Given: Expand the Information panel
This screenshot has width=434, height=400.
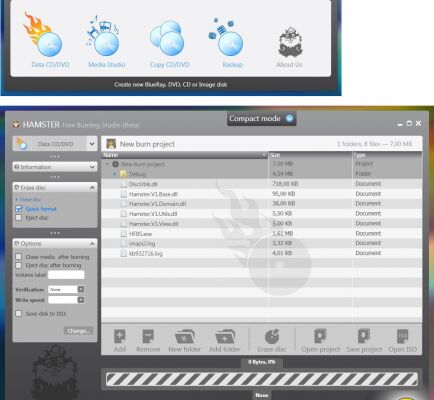Looking at the screenshot, I should [x=92, y=167].
